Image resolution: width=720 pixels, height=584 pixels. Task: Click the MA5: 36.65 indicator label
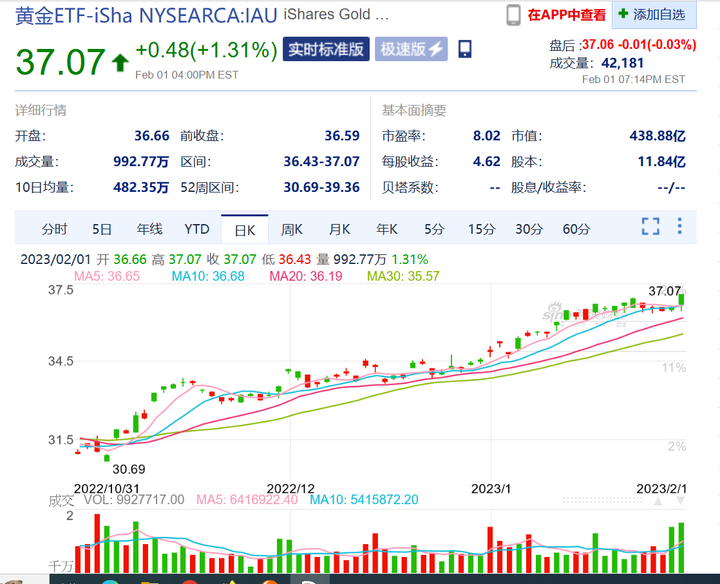pyautogui.click(x=107, y=276)
